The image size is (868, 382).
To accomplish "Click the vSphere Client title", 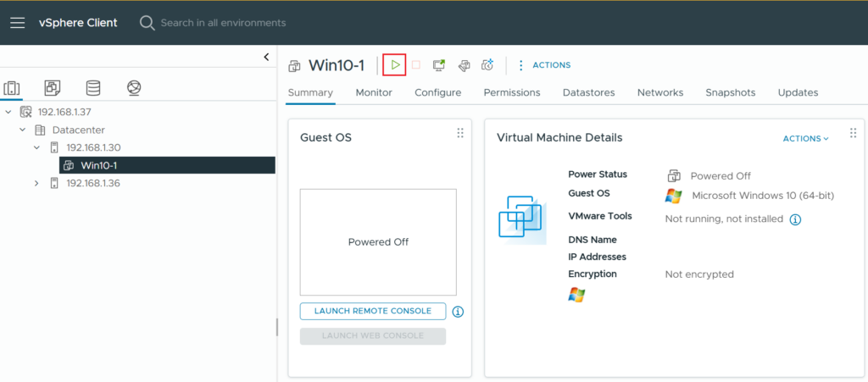I will 78,23.
